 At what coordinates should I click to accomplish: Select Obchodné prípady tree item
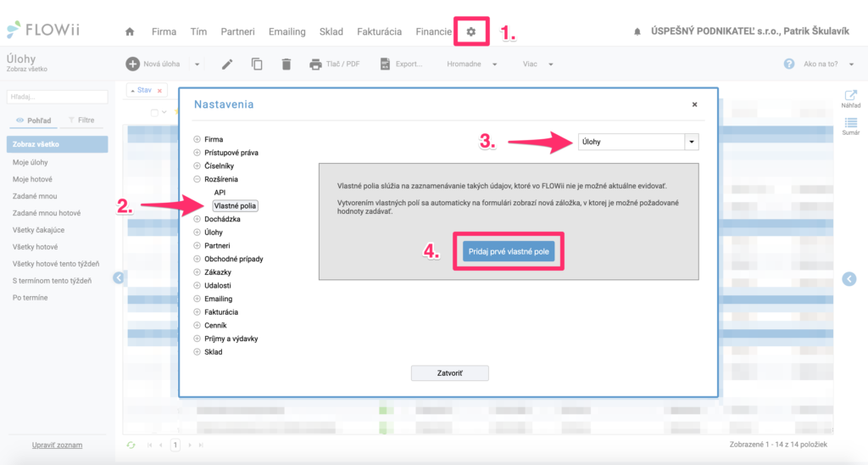coord(234,259)
